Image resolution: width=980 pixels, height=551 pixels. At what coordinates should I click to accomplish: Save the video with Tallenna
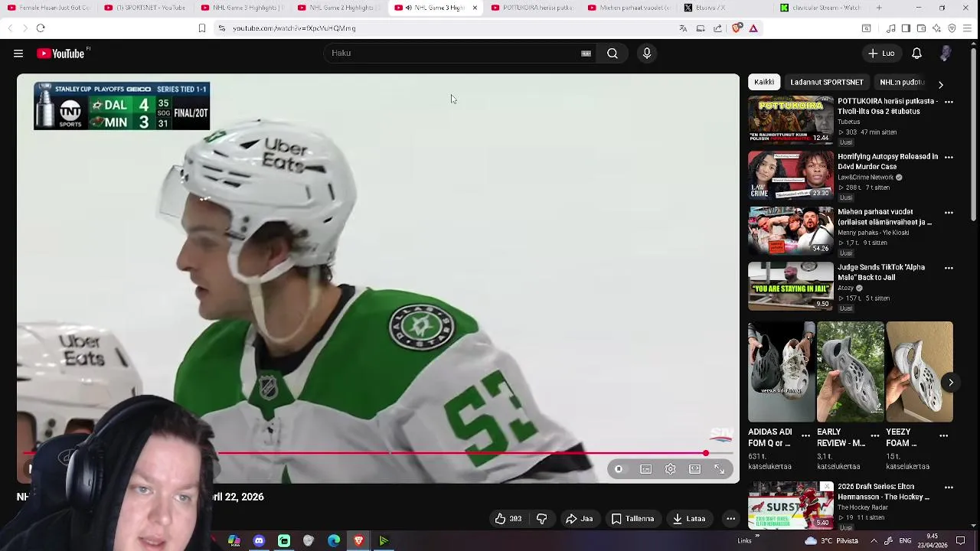633,519
